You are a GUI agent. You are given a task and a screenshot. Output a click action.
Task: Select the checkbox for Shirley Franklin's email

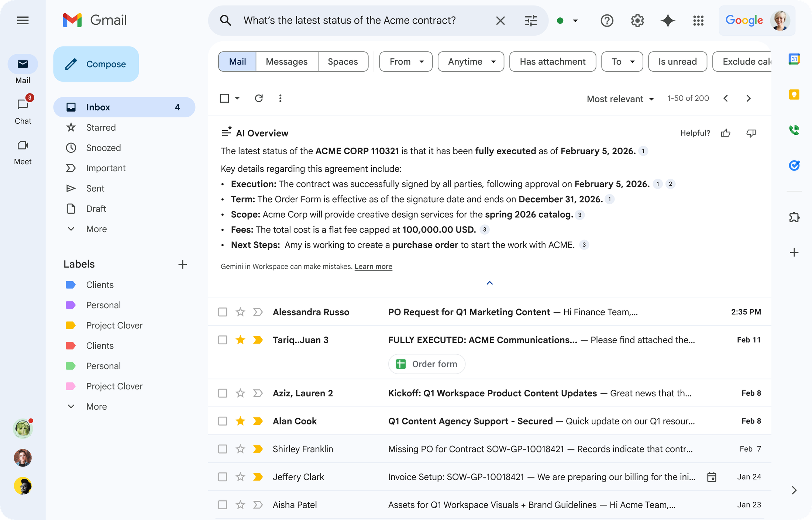(223, 449)
